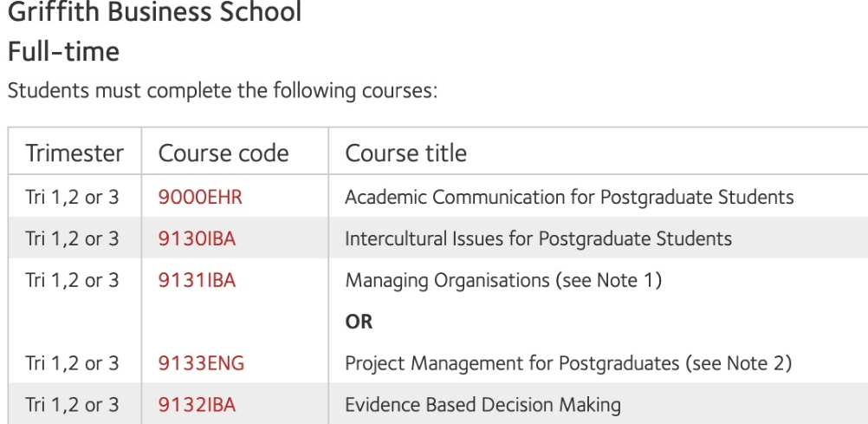Screen dimensions: 868x424
Task: Click the Griffith Business School heading
Action: (154, 13)
